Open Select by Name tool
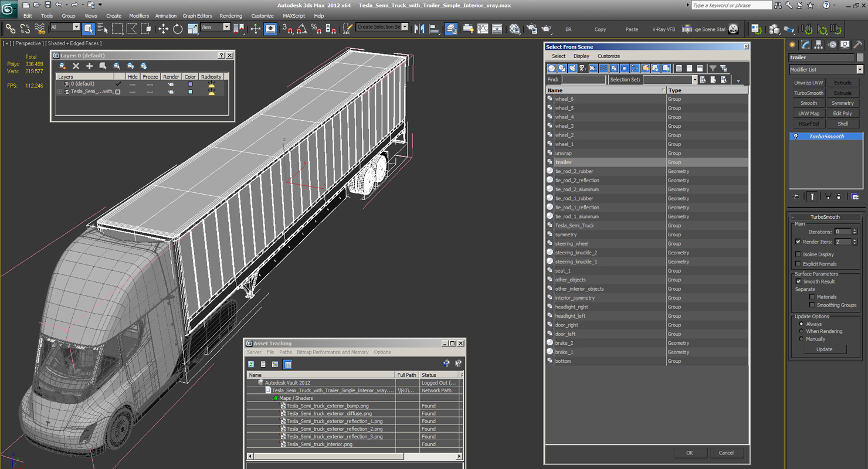This screenshot has height=469, width=868. coord(103,28)
